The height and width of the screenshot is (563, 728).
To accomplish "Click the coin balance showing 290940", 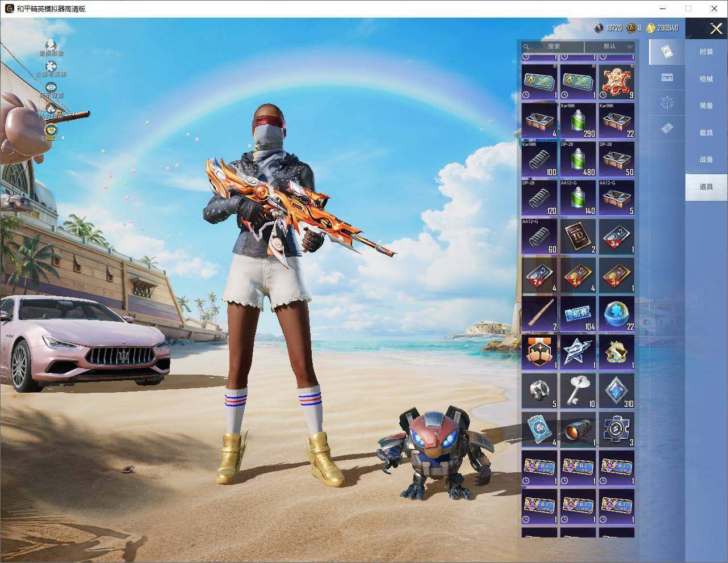I will pyautogui.click(x=662, y=28).
